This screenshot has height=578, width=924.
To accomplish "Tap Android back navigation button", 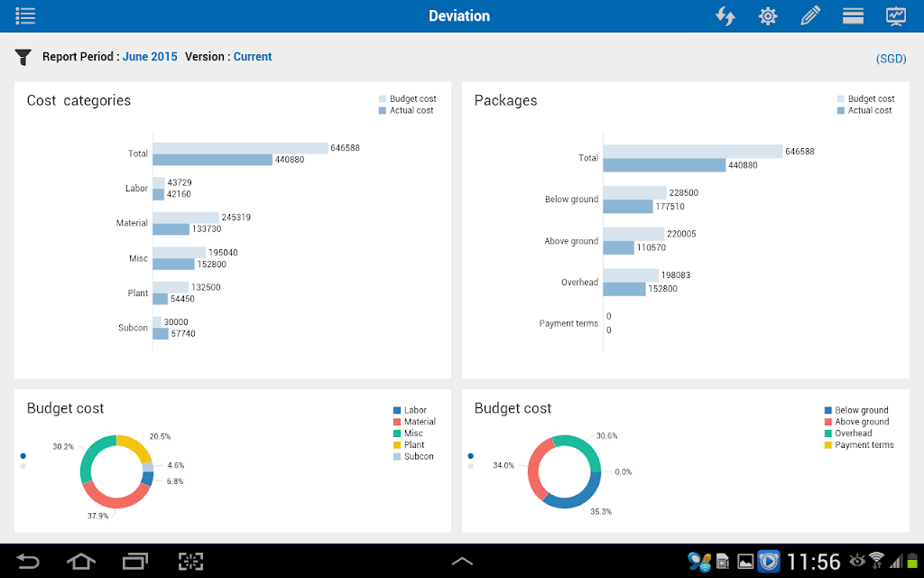I will point(28,561).
